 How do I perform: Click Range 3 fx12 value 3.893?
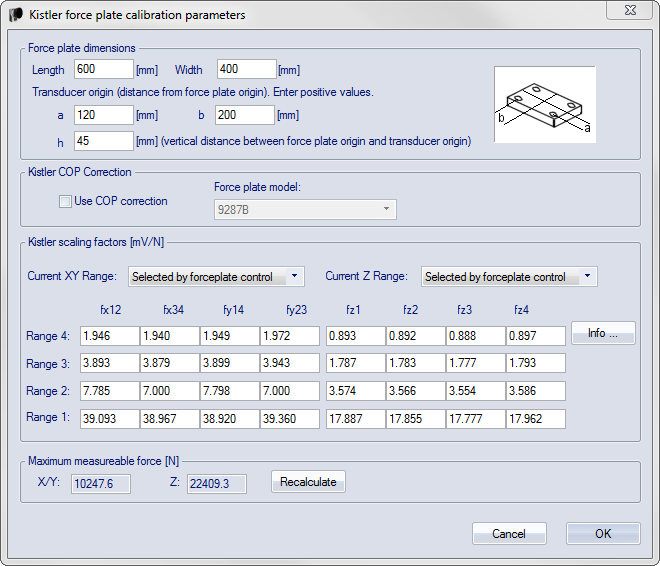point(110,363)
